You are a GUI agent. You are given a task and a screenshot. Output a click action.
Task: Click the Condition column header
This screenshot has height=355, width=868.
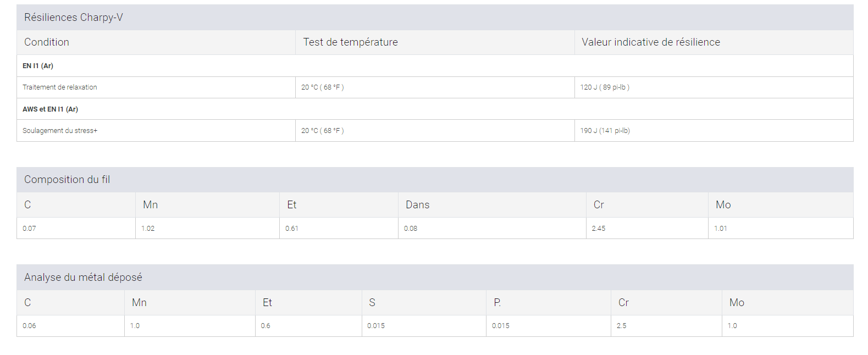(x=47, y=42)
